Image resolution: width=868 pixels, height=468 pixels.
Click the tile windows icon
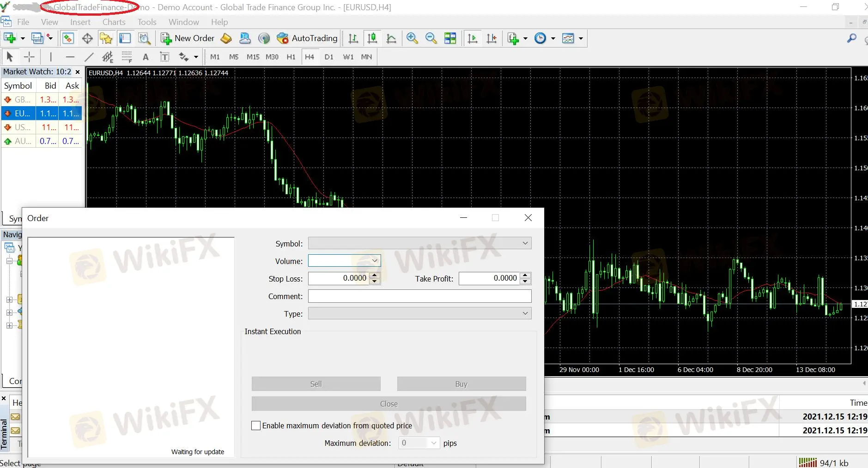pos(450,38)
